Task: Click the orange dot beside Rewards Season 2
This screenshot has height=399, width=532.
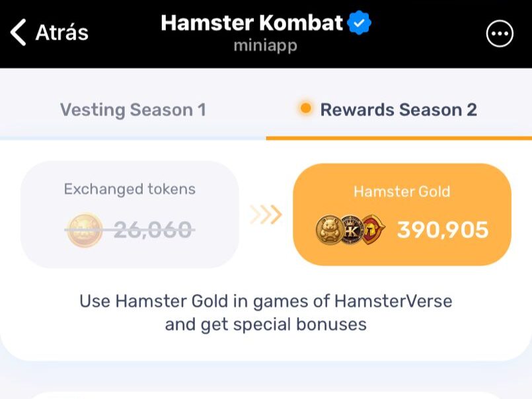Action: 305,108
